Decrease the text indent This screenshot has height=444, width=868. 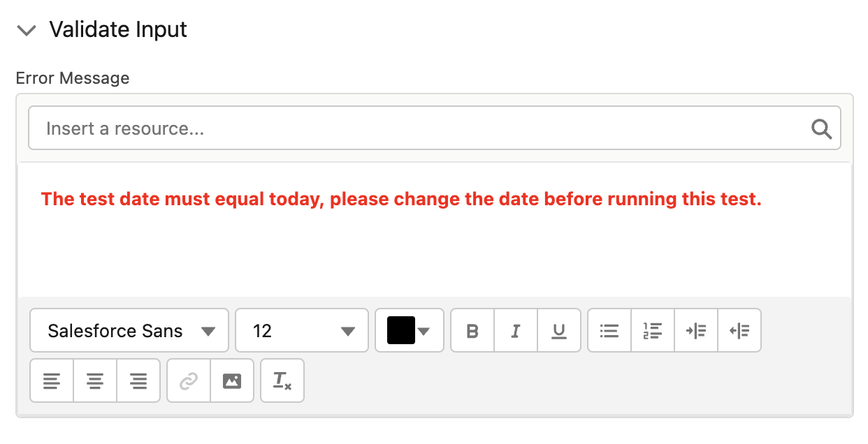click(x=739, y=330)
